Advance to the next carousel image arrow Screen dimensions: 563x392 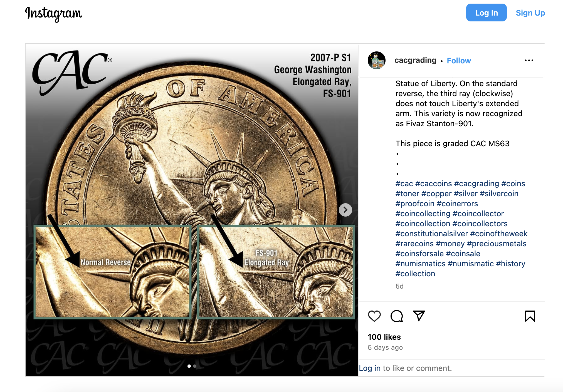pyautogui.click(x=345, y=210)
